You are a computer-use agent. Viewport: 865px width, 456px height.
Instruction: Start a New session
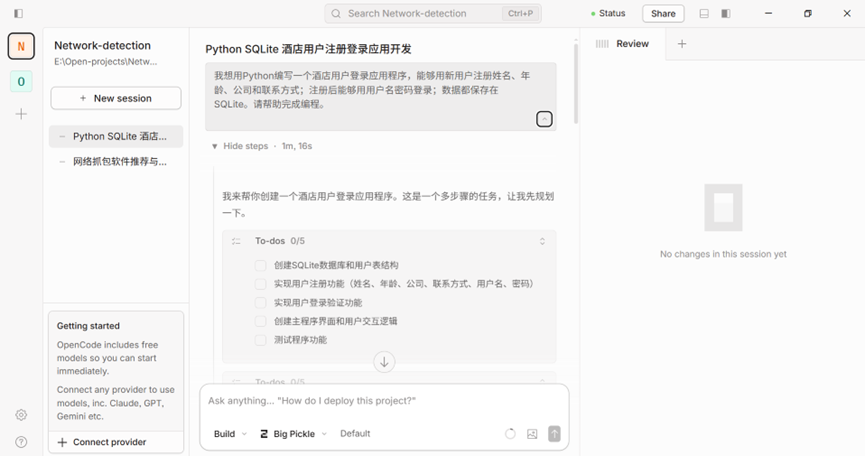pyautogui.click(x=116, y=98)
